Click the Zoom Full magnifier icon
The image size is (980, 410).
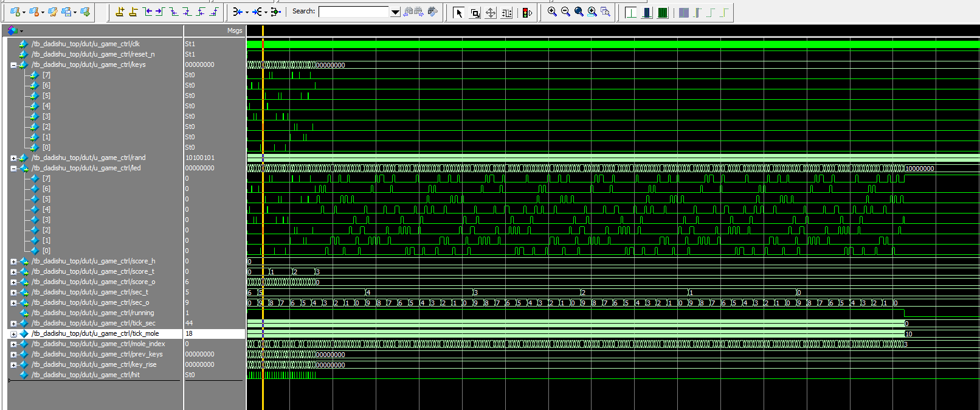tap(579, 12)
